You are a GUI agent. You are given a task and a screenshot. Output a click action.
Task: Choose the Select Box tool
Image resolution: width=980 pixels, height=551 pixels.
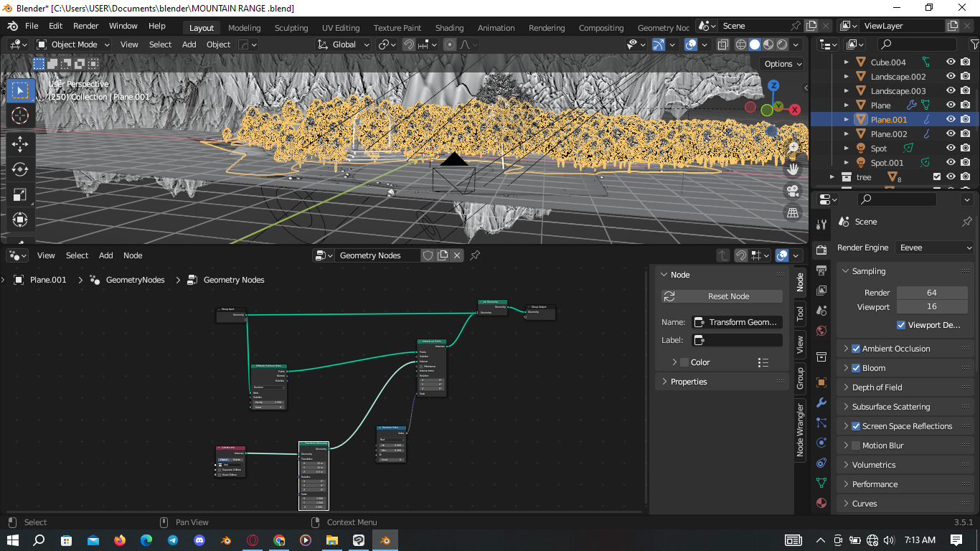pos(20,90)
